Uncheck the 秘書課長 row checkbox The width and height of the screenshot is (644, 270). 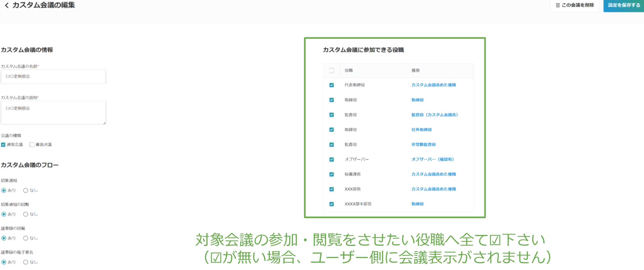332,174
